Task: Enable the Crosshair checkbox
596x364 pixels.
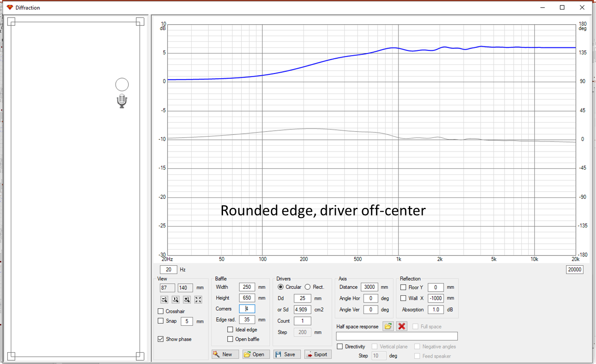Action: pyautogui.click(x=160, y=311)
